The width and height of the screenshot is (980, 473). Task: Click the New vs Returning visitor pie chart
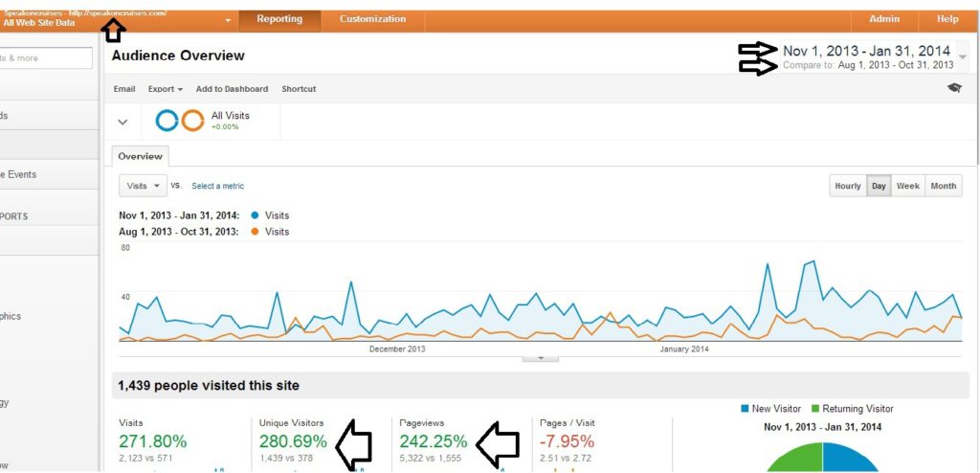(x=822, y=457)
